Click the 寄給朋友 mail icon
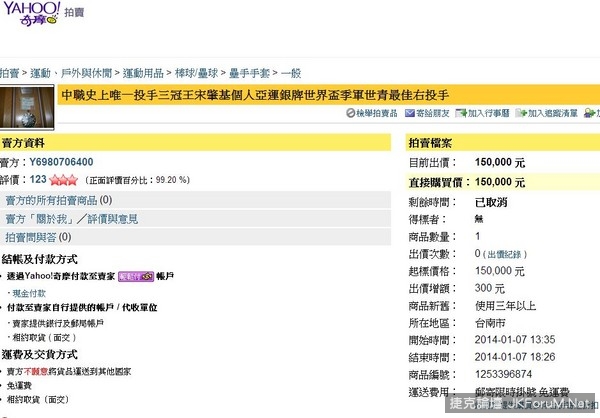This screenshot has width=600, height=418. (x=407, y=114)
